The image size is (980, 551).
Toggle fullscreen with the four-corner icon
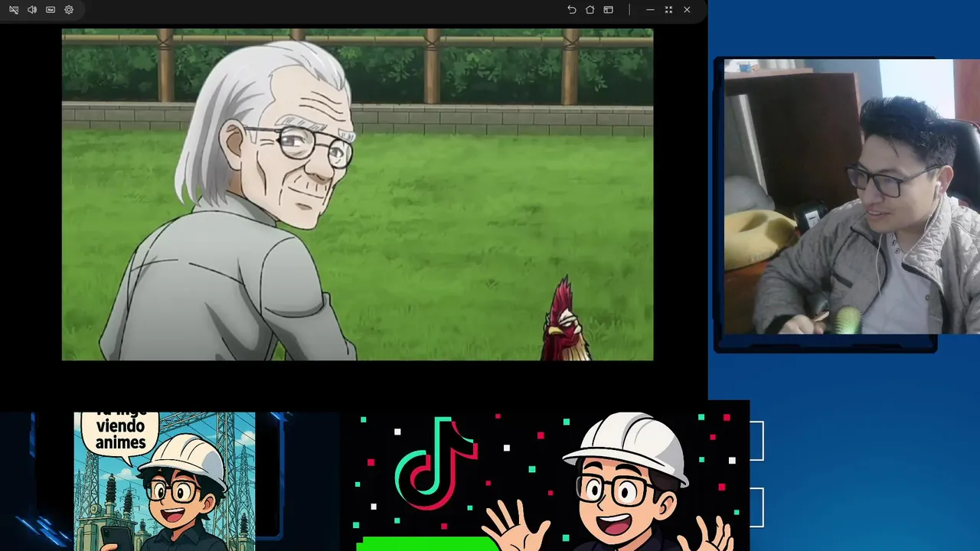click(668, 10)
